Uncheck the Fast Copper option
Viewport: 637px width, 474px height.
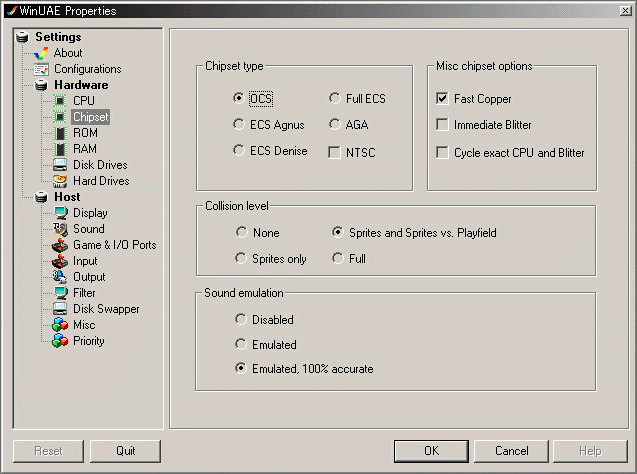coord(443,99)
